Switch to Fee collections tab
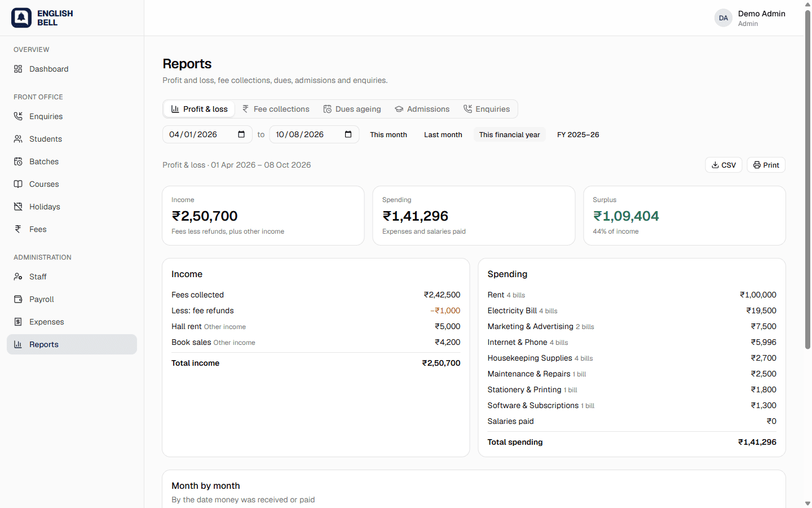This screenshot has height=508, width=812. click(x=276, y=109)
